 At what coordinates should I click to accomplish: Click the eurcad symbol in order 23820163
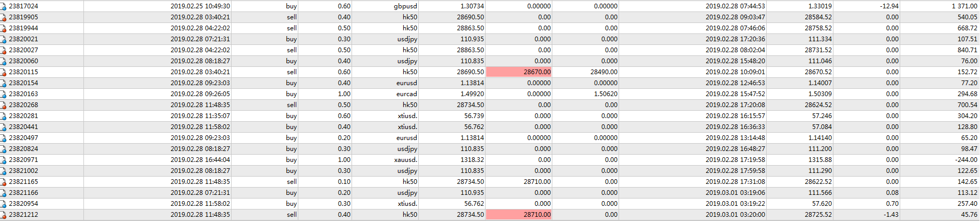pos(407,94)
